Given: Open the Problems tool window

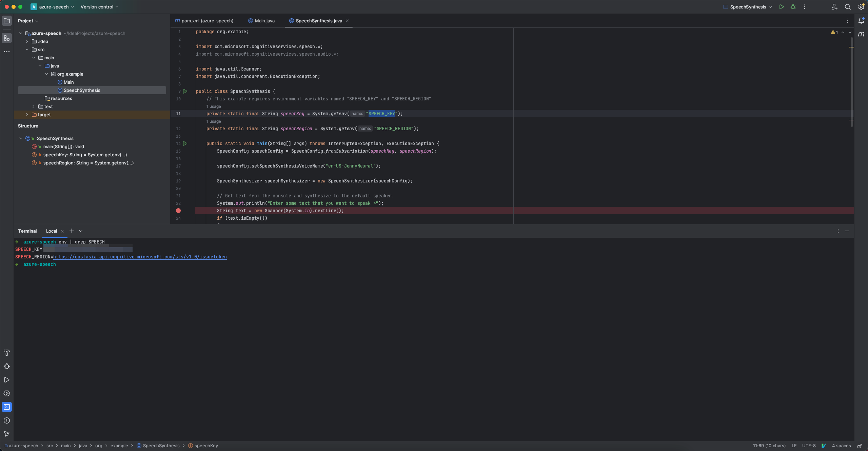Looking at the screenshot, I should tap(7, 420).
